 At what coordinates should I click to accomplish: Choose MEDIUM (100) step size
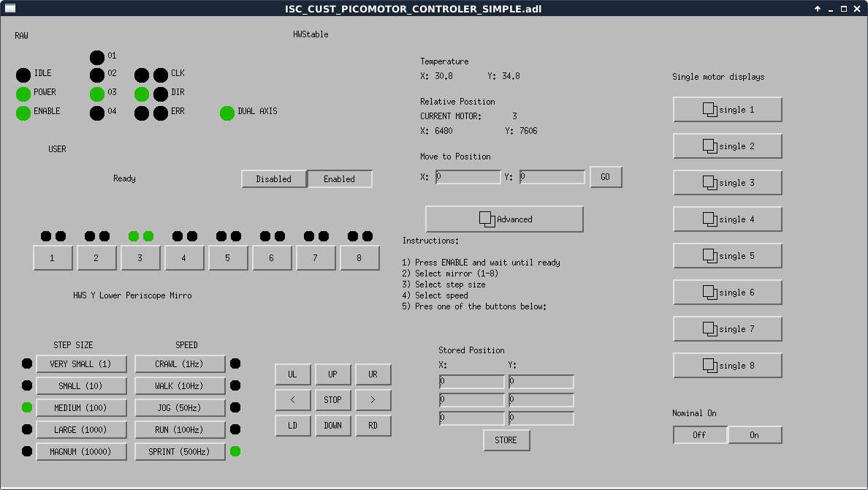coord(81,408)
